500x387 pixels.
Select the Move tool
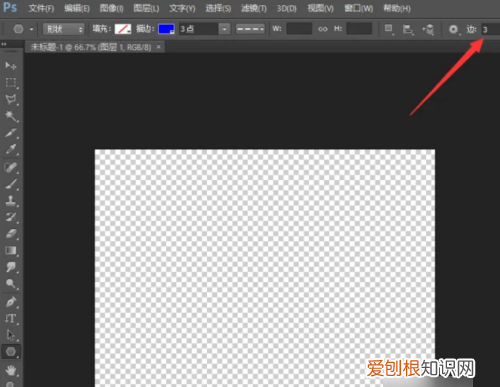(11, 66)
